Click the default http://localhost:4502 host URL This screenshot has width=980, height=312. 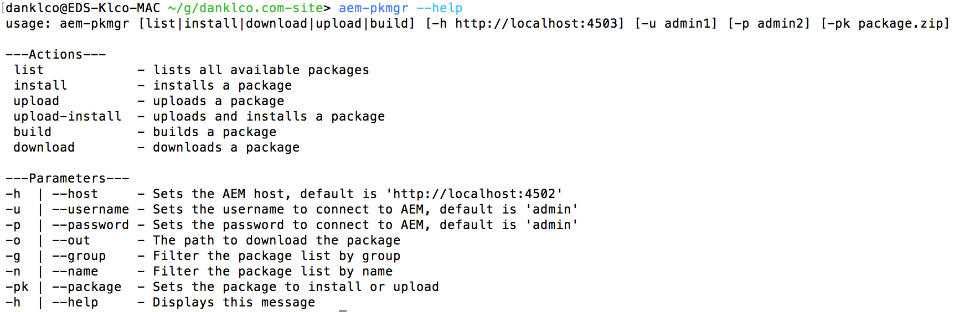(x=474, y=194)
